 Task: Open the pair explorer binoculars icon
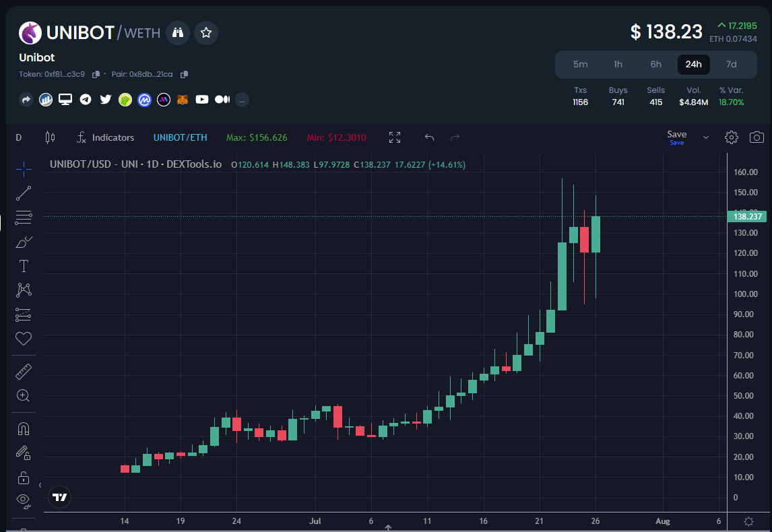pos(178,33)
